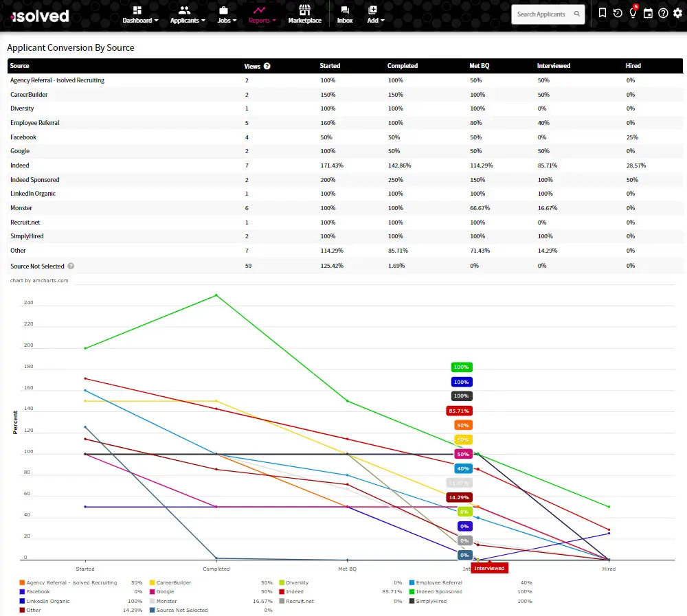Click the Dashboard grid icon
The width and height of the screenshot is (687, 616).
click(137, 10)
